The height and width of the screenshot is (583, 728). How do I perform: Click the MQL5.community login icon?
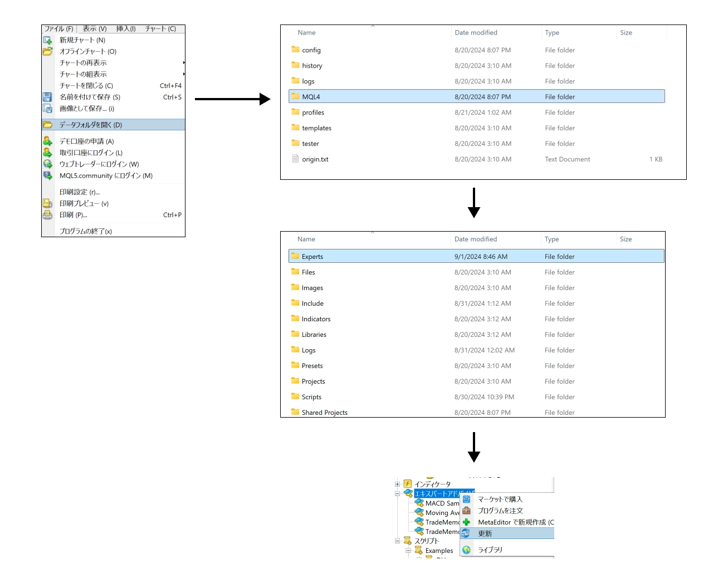click(47, 175)
